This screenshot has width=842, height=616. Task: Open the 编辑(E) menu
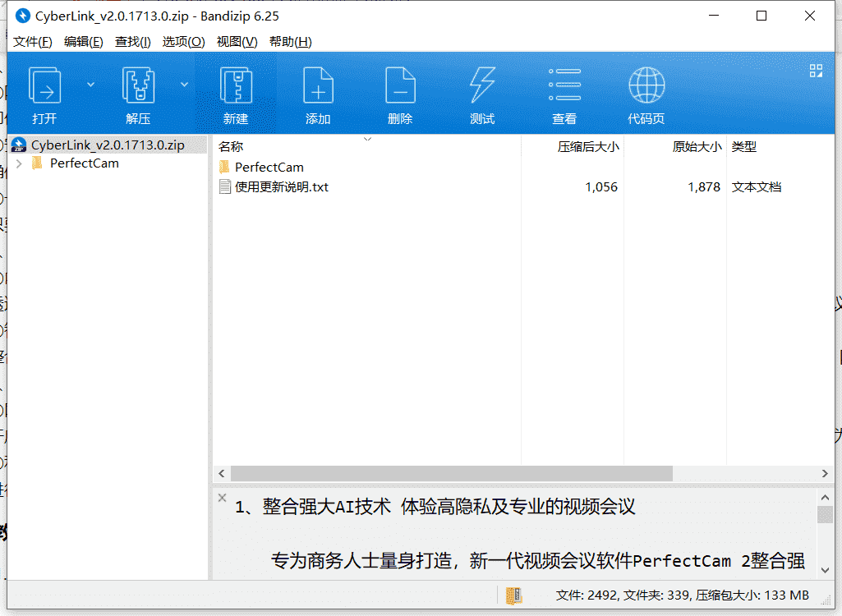coord(83,42)
